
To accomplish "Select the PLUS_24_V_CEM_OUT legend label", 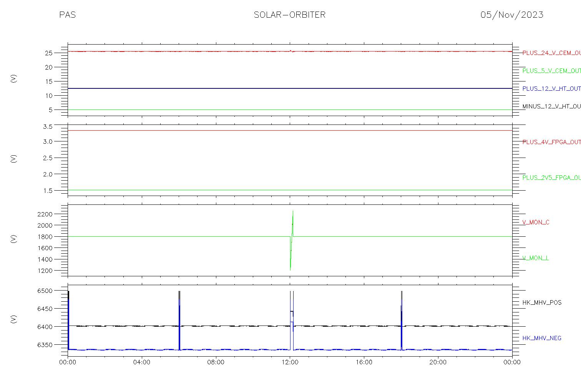I will [551, 53].
